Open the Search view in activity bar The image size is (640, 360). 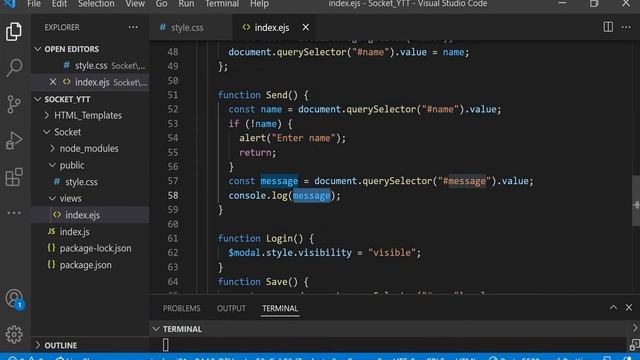click(x=14, y=67)
